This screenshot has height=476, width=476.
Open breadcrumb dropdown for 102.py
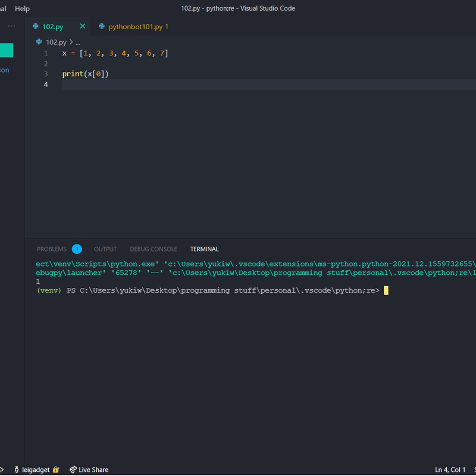(57, 42)
